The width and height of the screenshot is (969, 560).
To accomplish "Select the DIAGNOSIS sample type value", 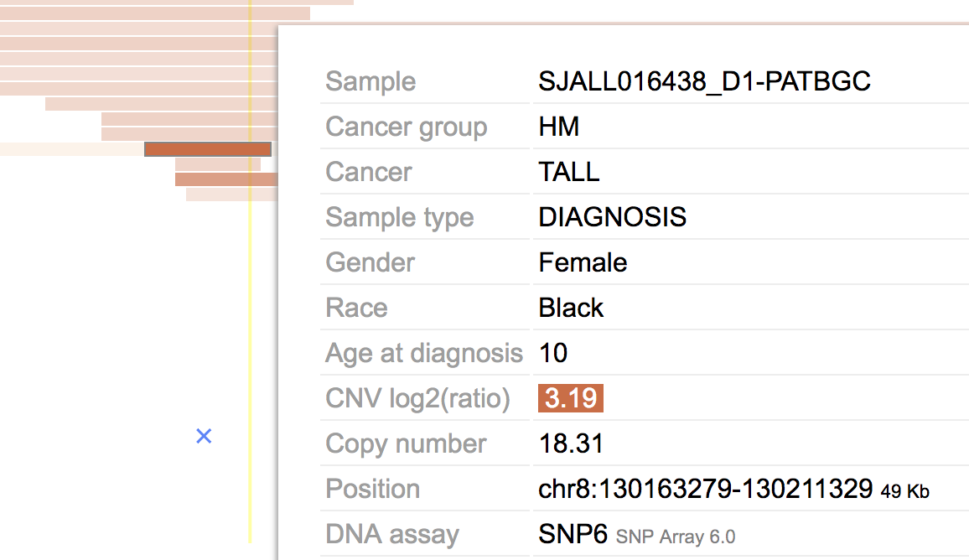I will point(613,217).
